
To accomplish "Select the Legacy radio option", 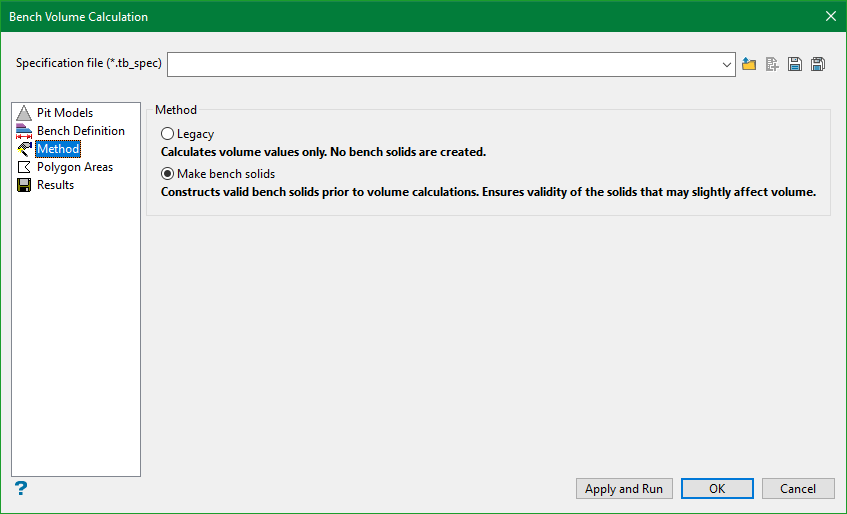I will [x=167, y=134].
